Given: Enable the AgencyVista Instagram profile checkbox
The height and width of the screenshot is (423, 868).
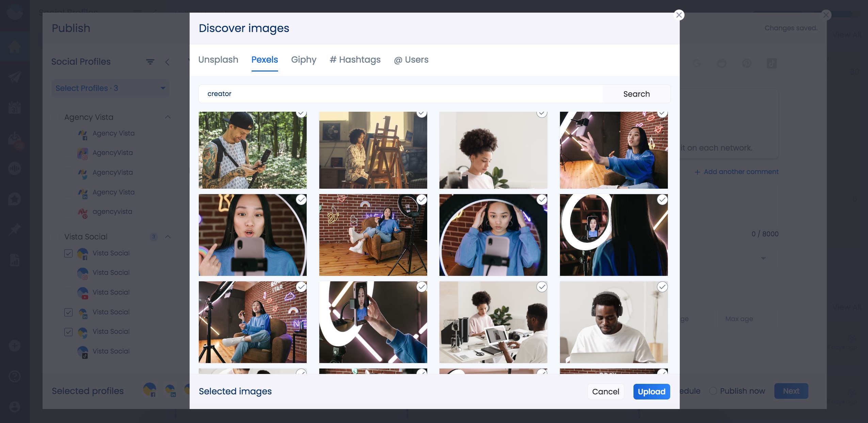Looking at the screenshot, I should click(69, 153).
